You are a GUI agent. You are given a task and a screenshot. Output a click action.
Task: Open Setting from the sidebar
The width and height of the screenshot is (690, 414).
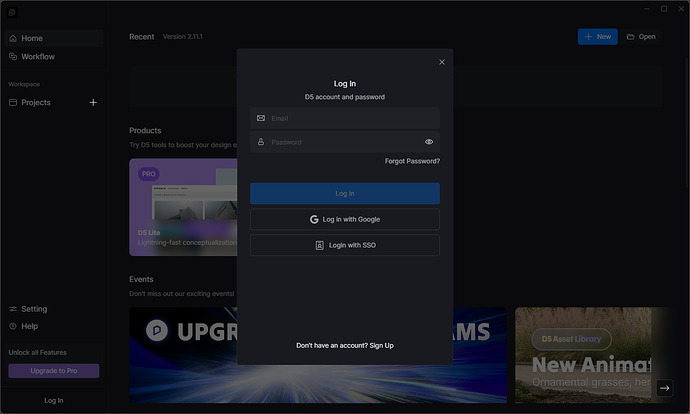tap(34, 309)
